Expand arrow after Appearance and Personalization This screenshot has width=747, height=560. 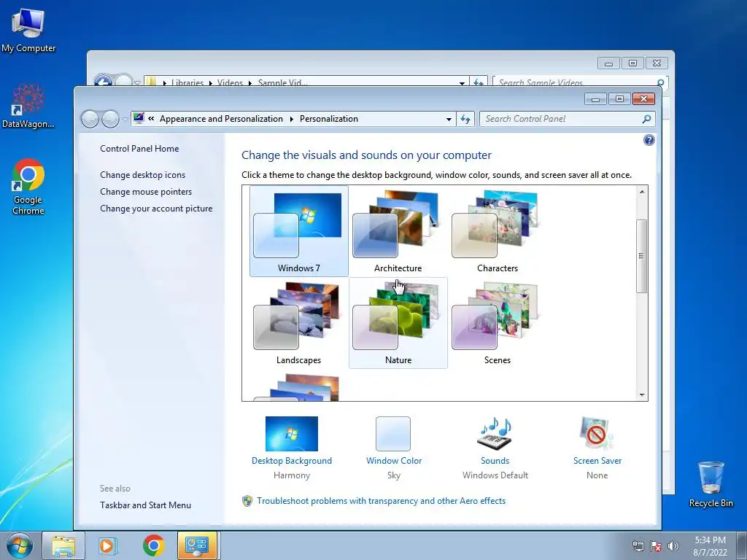click(292, 119)
